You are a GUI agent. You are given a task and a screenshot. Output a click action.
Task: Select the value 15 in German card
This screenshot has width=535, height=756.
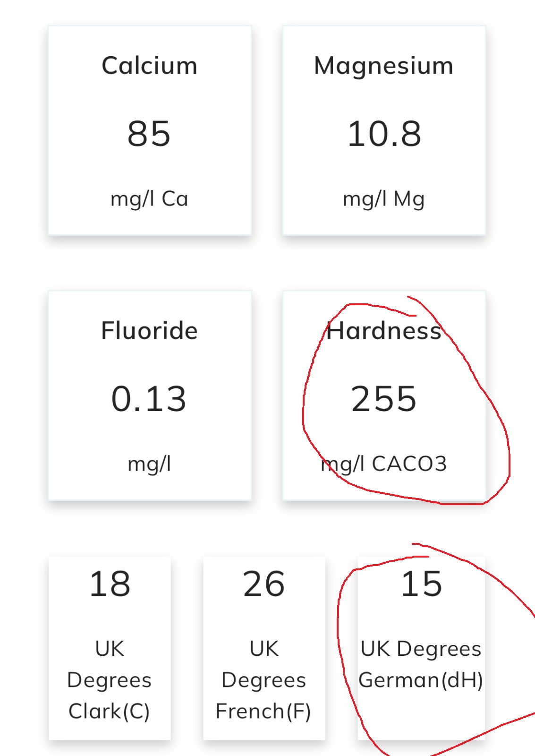tap(421, 584)
